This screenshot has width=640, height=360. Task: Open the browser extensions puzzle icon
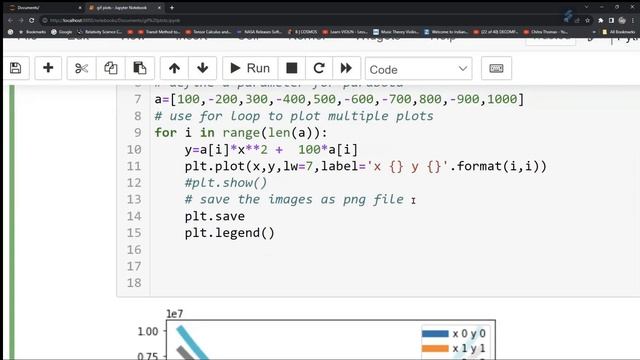(600, 20)
